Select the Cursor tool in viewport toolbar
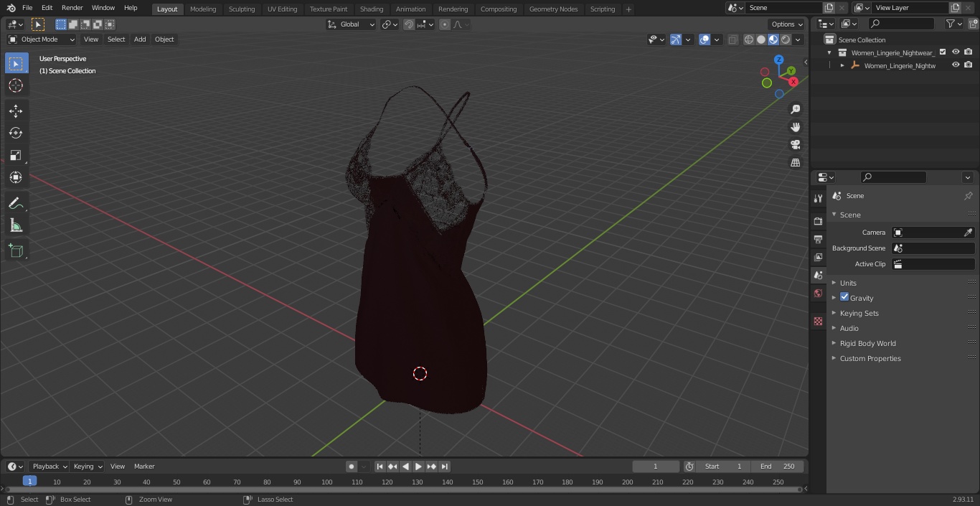Screen dimensions: 980x506 click(x=16, y=85)
